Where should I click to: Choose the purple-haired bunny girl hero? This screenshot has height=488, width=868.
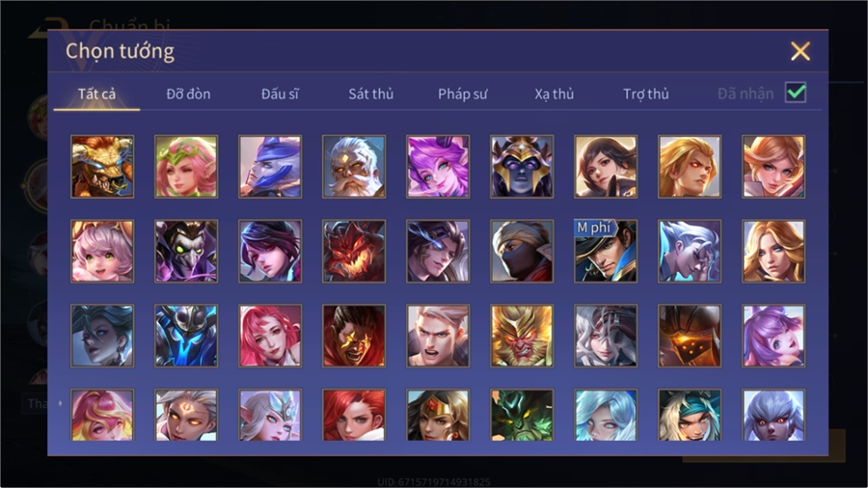(x=773, y=336)
